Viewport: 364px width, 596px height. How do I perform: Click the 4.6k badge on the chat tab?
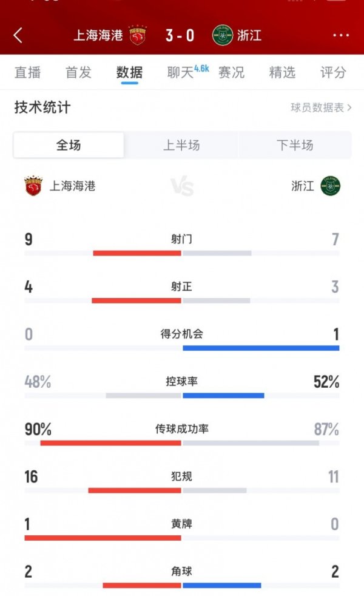pos(200,68)
